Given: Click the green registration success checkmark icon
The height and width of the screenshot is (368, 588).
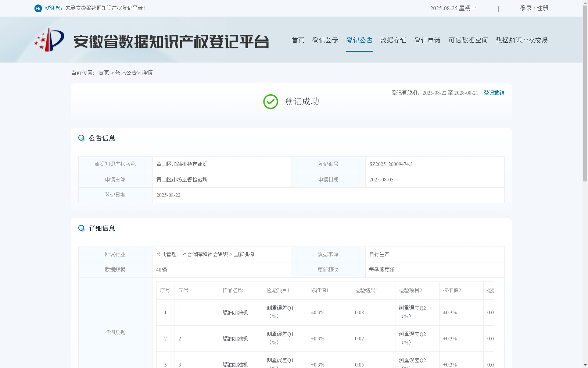Looking at the screenshot, I should pyautogui.click(x=270, y=102).
